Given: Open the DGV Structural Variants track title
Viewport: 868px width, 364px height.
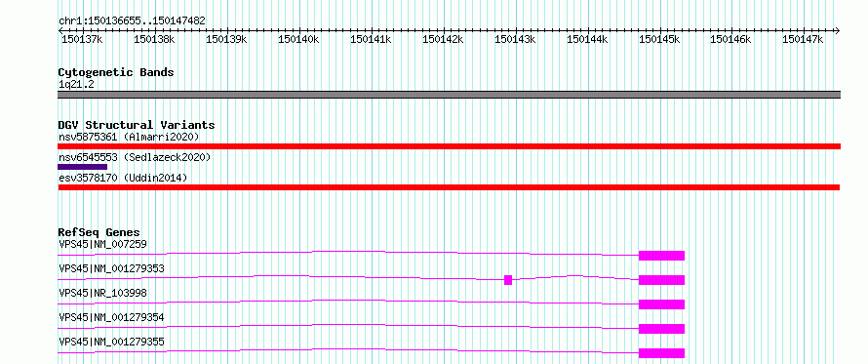Looking at the screenshot, I should 137,125.
